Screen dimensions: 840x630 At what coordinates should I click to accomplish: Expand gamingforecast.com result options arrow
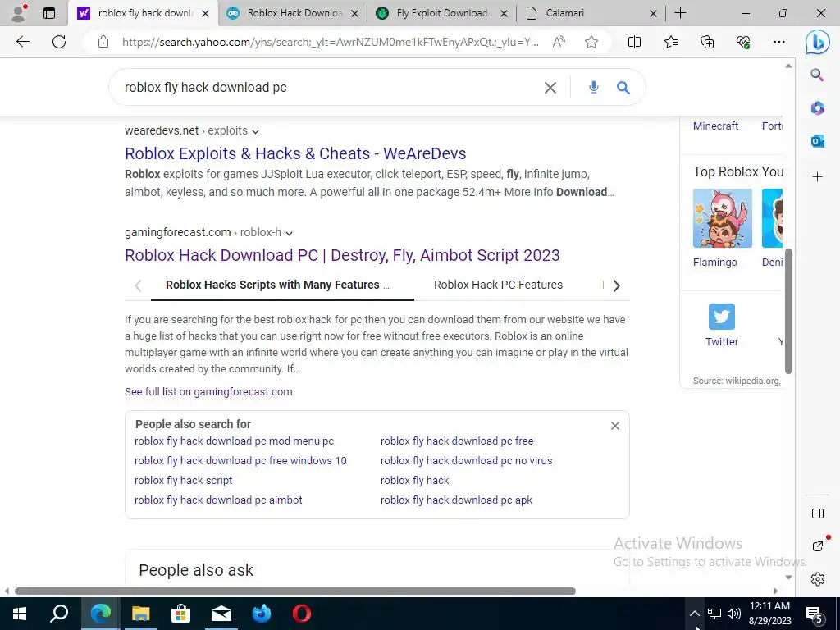[x=290, y=234]
